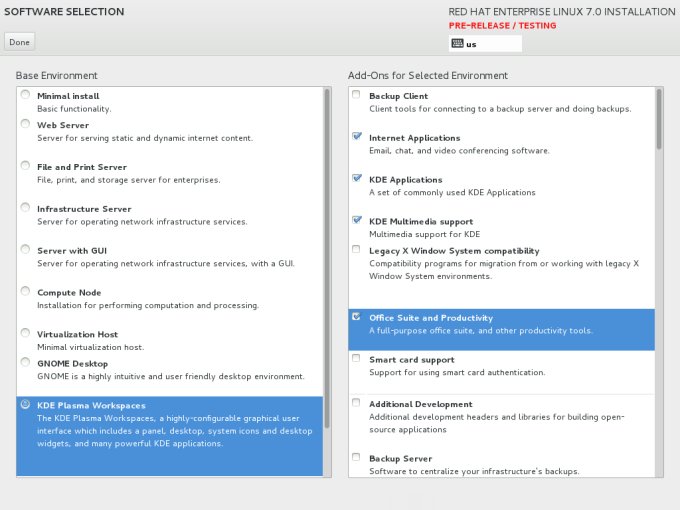Click the 'us' keyboard layout field

pyautogui.click(x=485, y=43)
